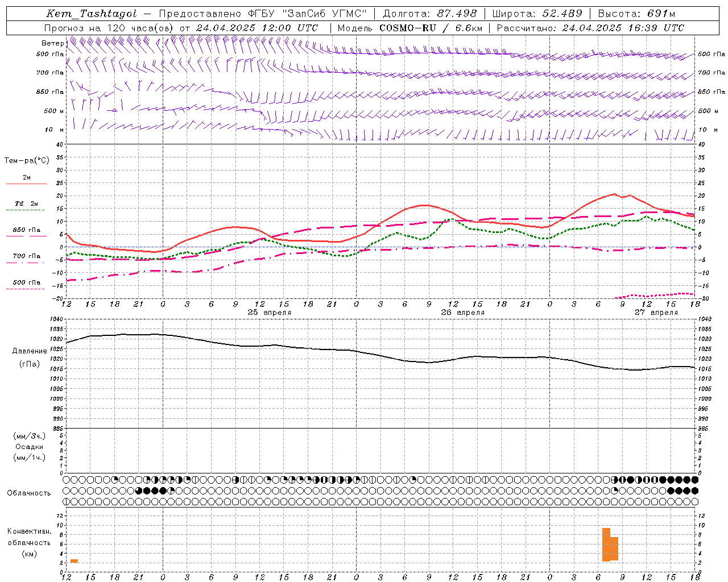Click the (мм/1ч.) precipitation unit label
728x582 pixels.
point(30,458)
